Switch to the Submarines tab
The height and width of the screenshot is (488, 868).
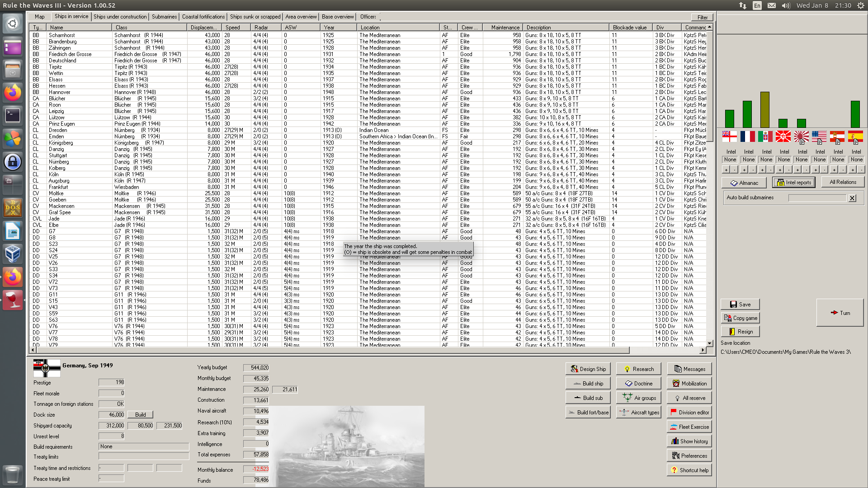[164, 17]
